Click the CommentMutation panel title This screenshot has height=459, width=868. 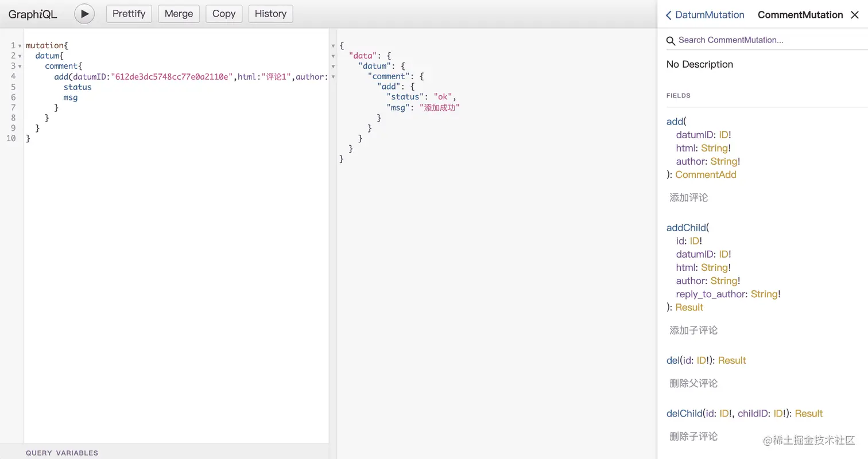800,15
